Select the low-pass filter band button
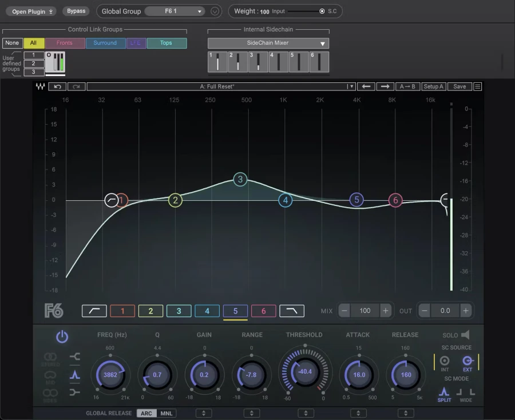 coord(292,311)
